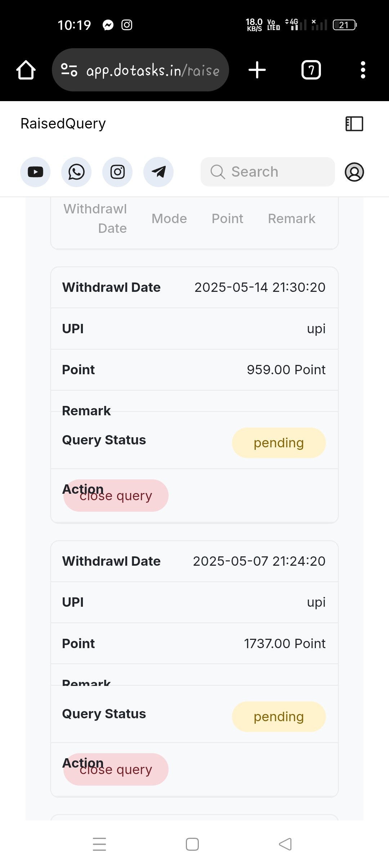
Task: Open browser three-dot overflow menu
Action: (x=363, y=70)
